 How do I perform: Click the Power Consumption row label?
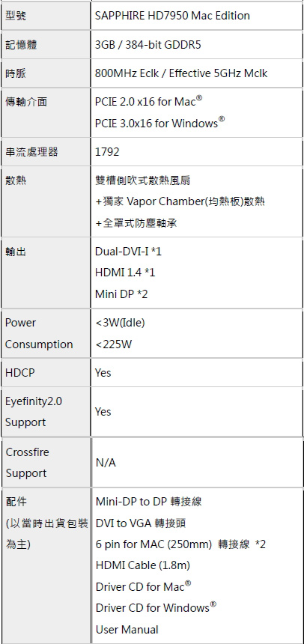(x=39, y=333)
